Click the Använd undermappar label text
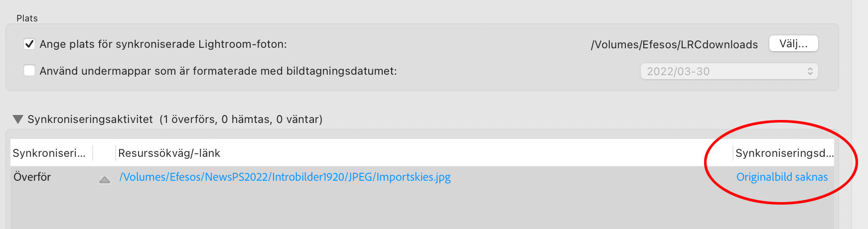868x229 pixels. tap(218, 71)
